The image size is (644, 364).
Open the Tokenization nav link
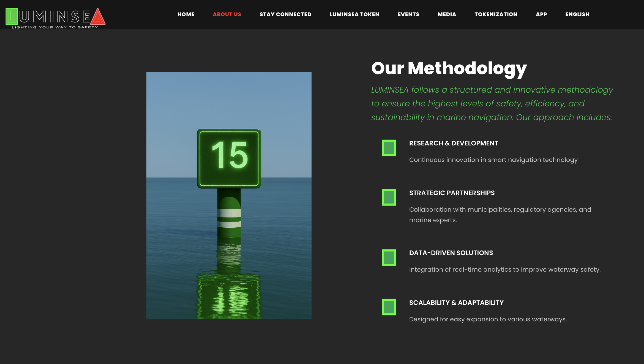496,14
